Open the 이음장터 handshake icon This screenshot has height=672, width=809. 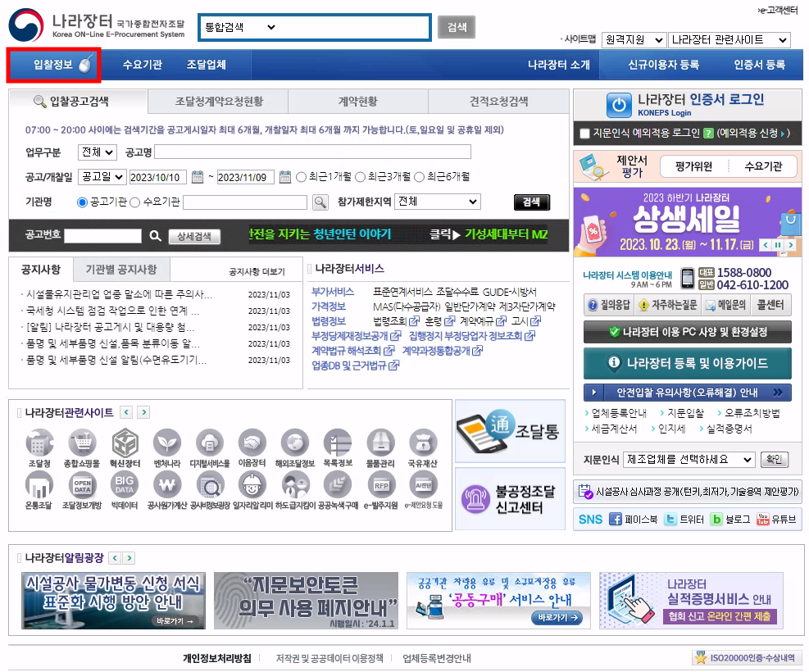click(252, 443)
